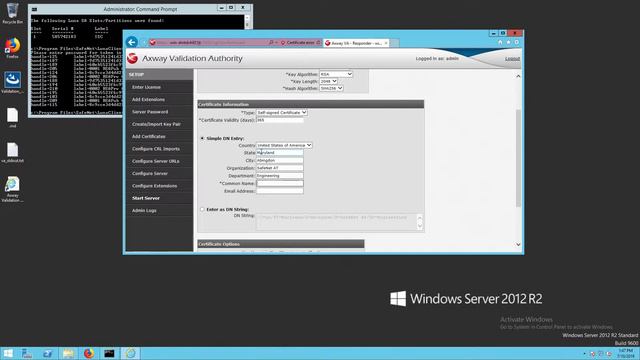Open Configure Server URLs in the sidebar
640x360 pixels.
(156, 161)
